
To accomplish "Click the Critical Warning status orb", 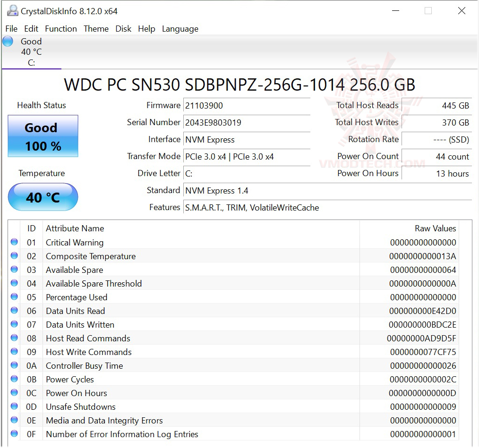I will [x=14, y=242].
